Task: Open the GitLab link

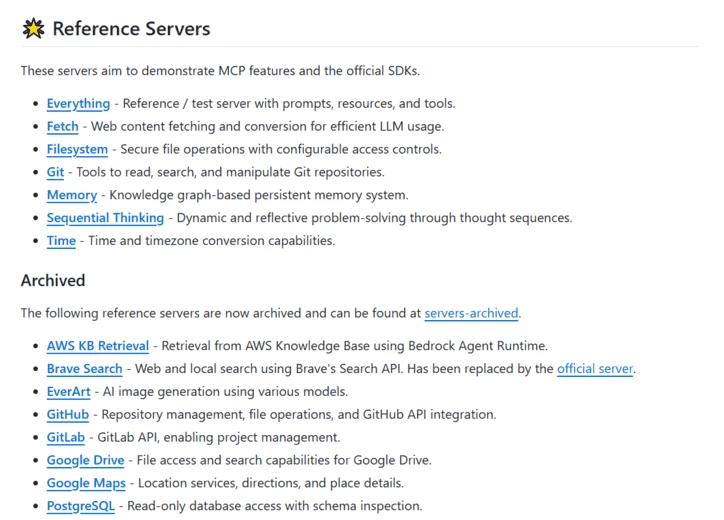Action: tap(66, 437)
